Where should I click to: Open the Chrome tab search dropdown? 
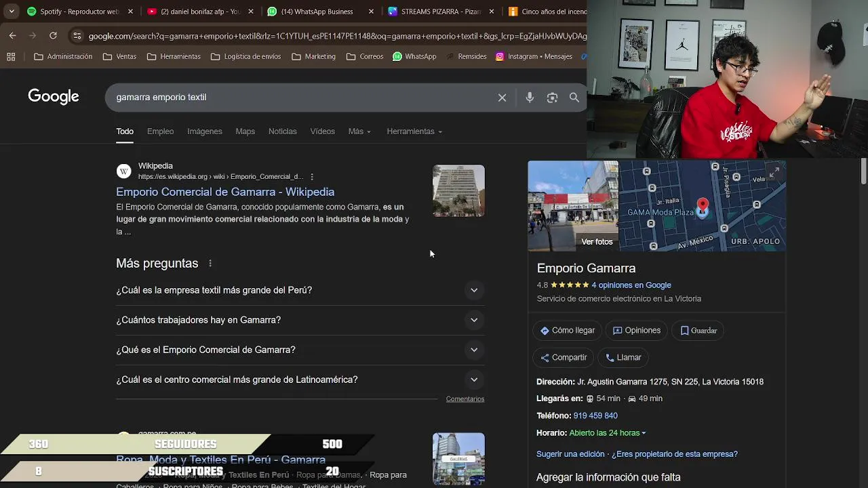[12, 12]
